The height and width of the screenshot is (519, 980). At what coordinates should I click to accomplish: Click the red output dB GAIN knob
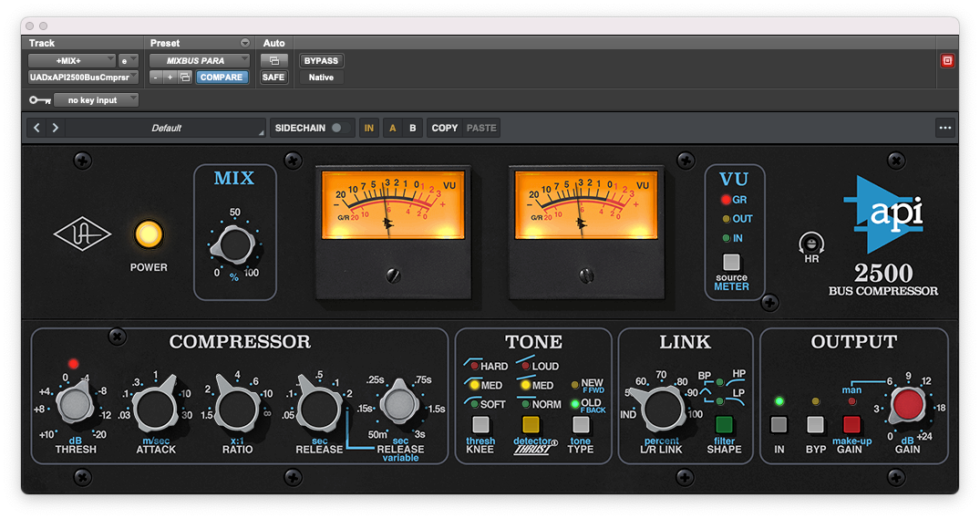[908, 404]
